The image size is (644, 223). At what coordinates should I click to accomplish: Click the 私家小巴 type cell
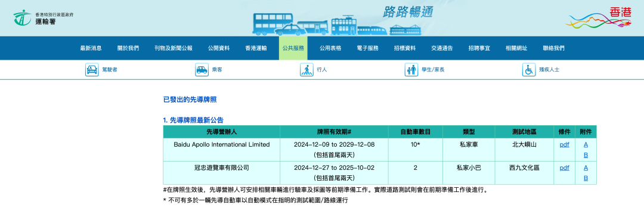click(469, 172)
